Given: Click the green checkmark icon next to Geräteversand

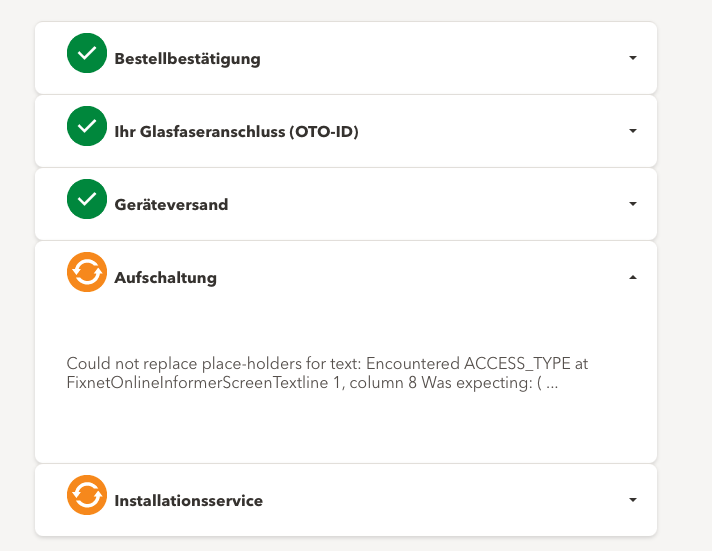Looking at the screenshot, I should tap(87, 200).
